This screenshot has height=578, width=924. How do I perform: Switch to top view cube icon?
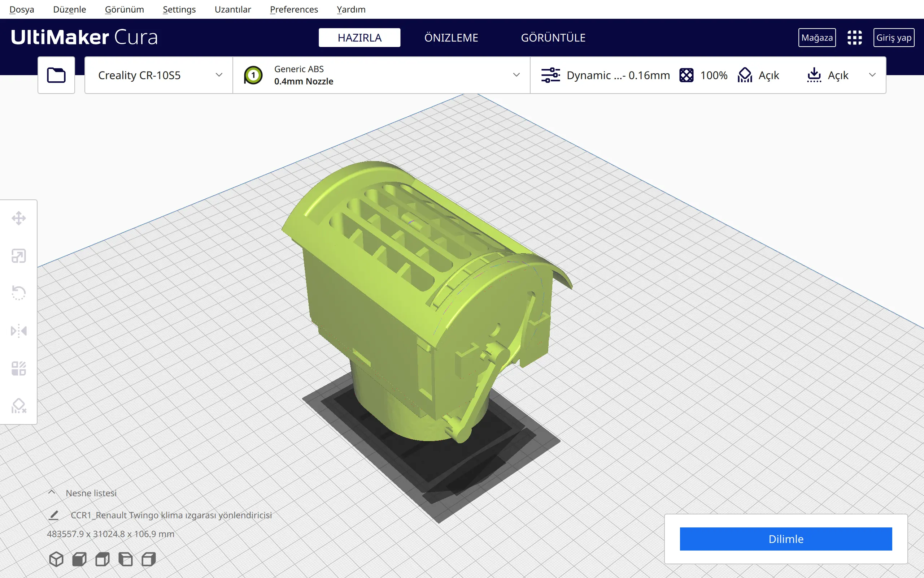tap(103, 559)
